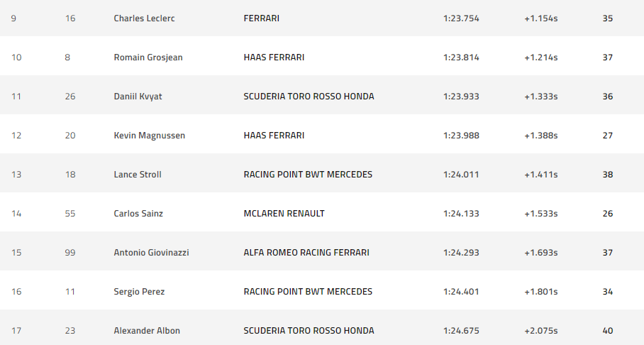Select the +1.214s gap value
The height and width of the screenshot is (345, 644).
[x=540, y=57]
